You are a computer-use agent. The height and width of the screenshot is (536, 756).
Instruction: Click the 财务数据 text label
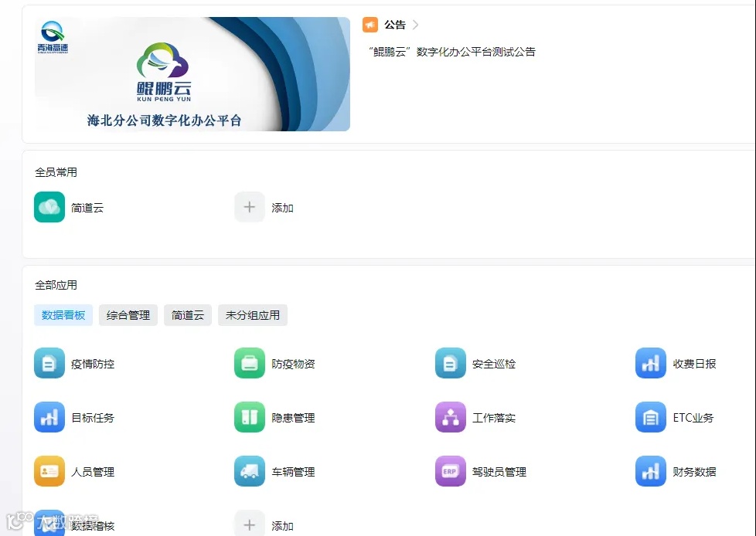pyautogui.click(x=694, y=471)
